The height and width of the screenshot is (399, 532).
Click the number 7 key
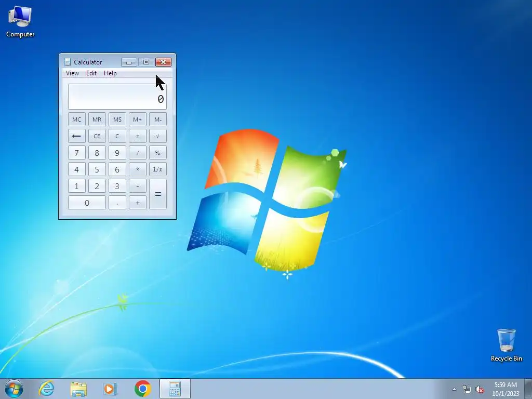click(77, 153)
